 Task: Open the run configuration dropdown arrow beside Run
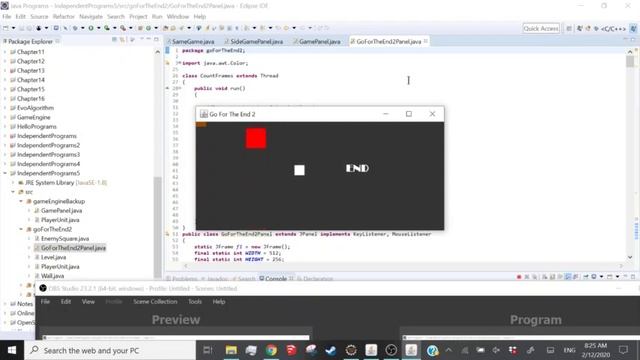pos(98,28)
